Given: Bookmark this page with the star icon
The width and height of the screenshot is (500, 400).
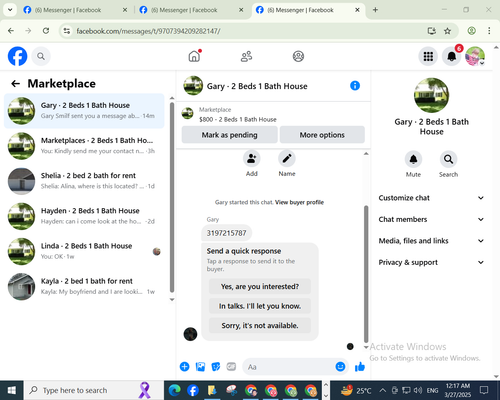Looking at the screenshot, I should pos(447,31).
